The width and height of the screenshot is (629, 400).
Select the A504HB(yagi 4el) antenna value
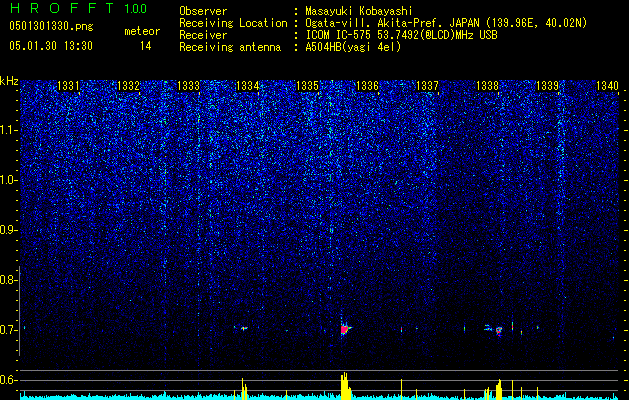353,47
